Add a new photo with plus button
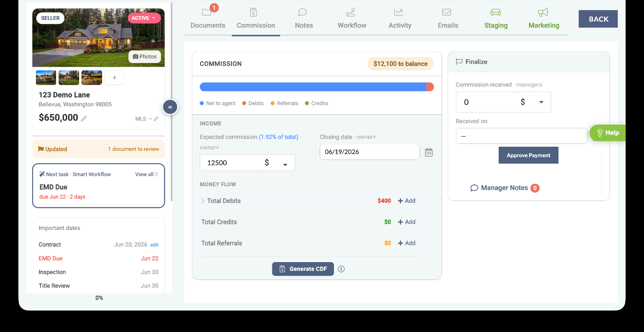644x332 pixels. (115, 78)
